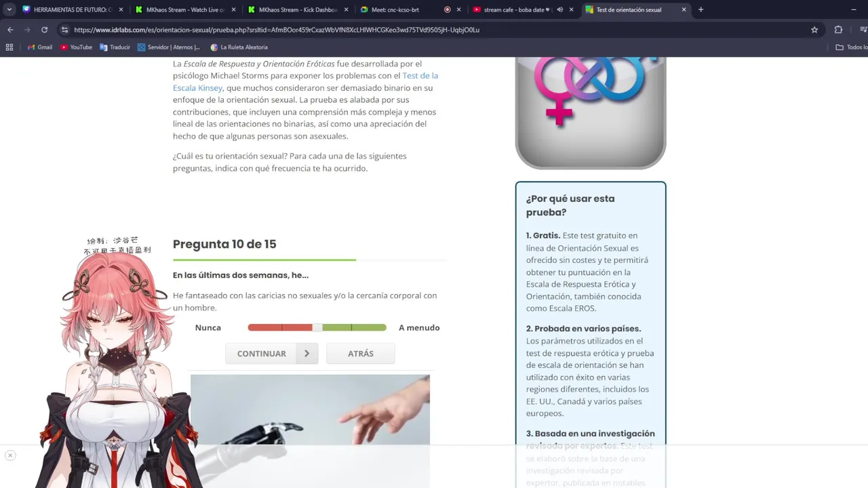Click the 'A menudo' scale label

click(x=419, y=327)
